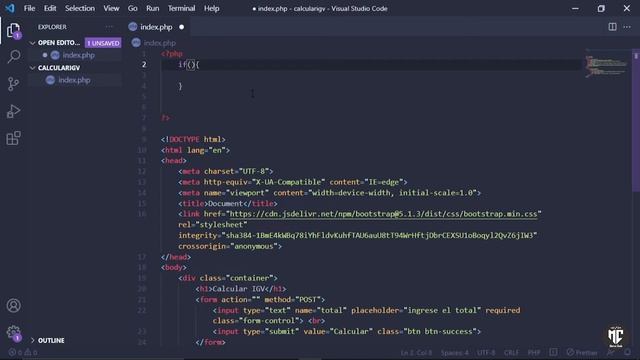Open the Run and Debug view icon

pos(13,111)
